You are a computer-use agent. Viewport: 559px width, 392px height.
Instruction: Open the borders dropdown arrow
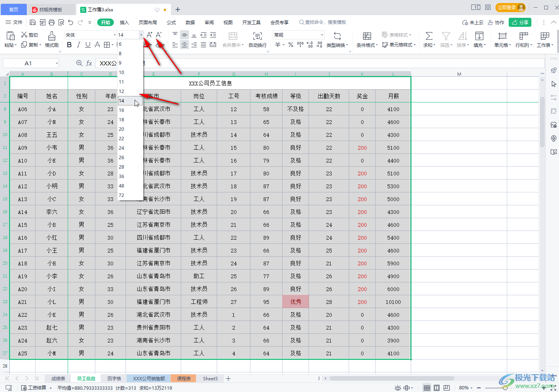tap(113, 45)
